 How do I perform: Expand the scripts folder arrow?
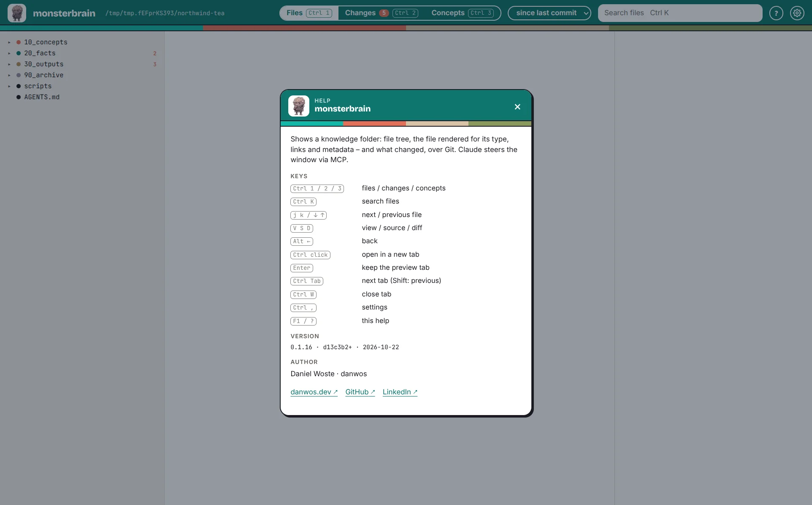(x=9, y=86)
